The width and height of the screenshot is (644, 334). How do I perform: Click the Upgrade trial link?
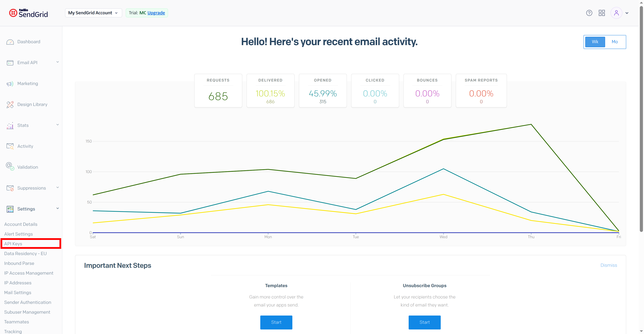tap(156, 13)
